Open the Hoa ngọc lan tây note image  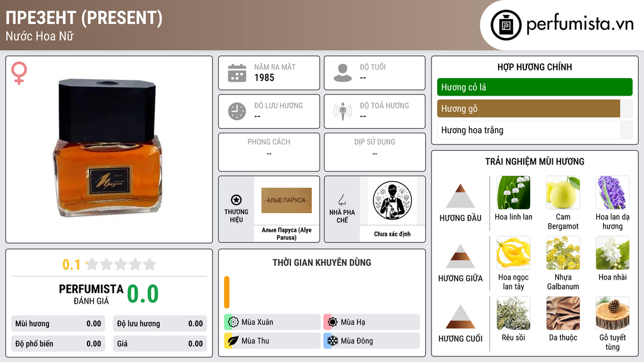click(513, 253)
